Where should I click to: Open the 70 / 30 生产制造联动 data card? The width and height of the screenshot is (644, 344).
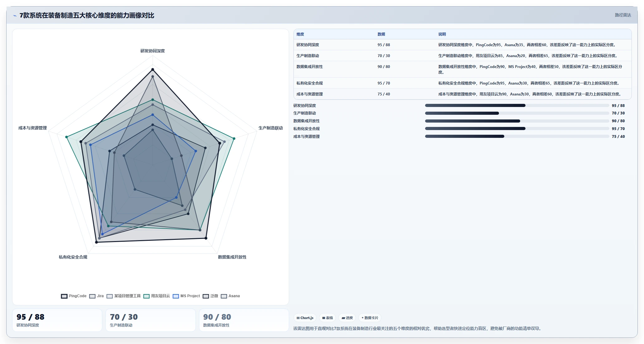(x=150, y=320)
